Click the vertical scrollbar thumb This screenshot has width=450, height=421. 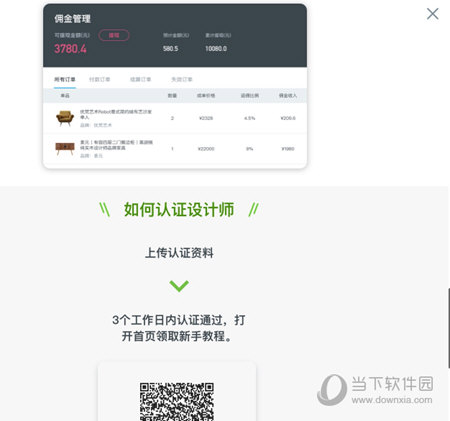[x=449, y=328]
